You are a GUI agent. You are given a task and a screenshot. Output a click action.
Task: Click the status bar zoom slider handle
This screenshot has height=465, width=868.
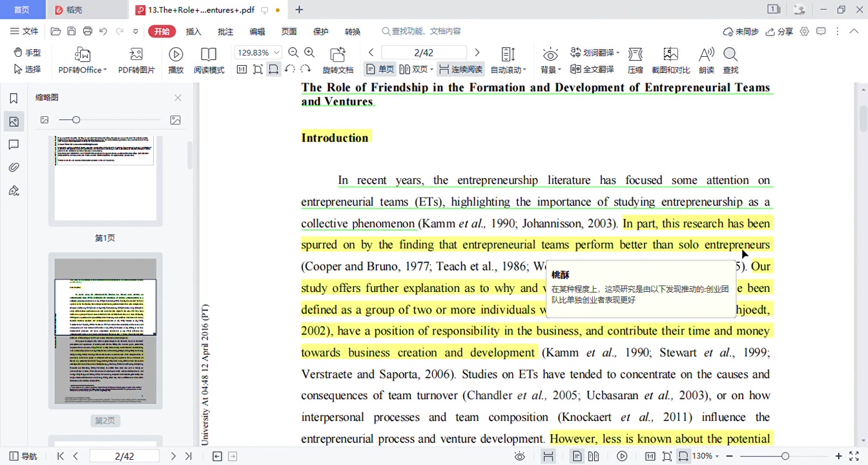pos(785,456)
